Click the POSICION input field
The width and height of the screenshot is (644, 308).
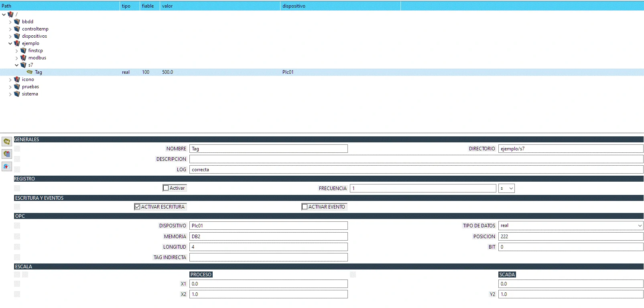(x=570, y=237)
